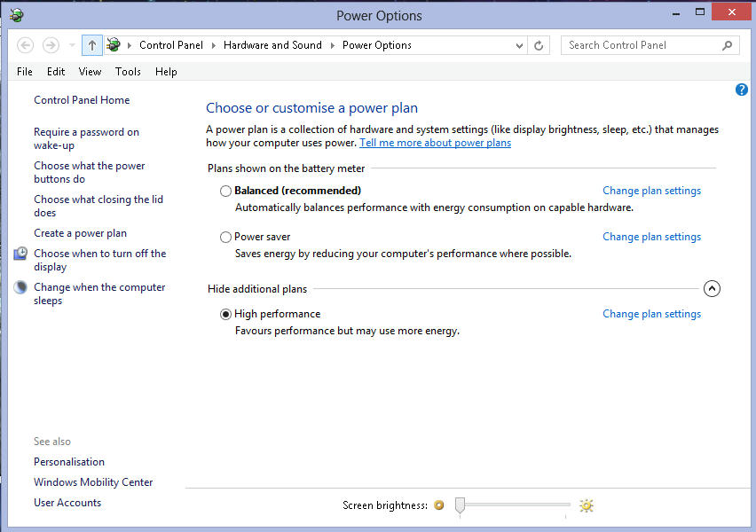Click the Back navigation arrow
756x532 pixels.
tap(25, 45)
